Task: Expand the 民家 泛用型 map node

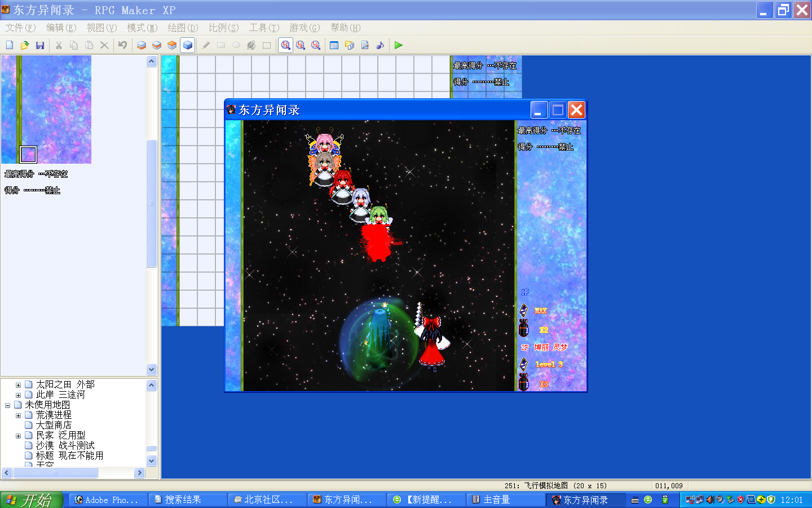Action: (18, 436)
